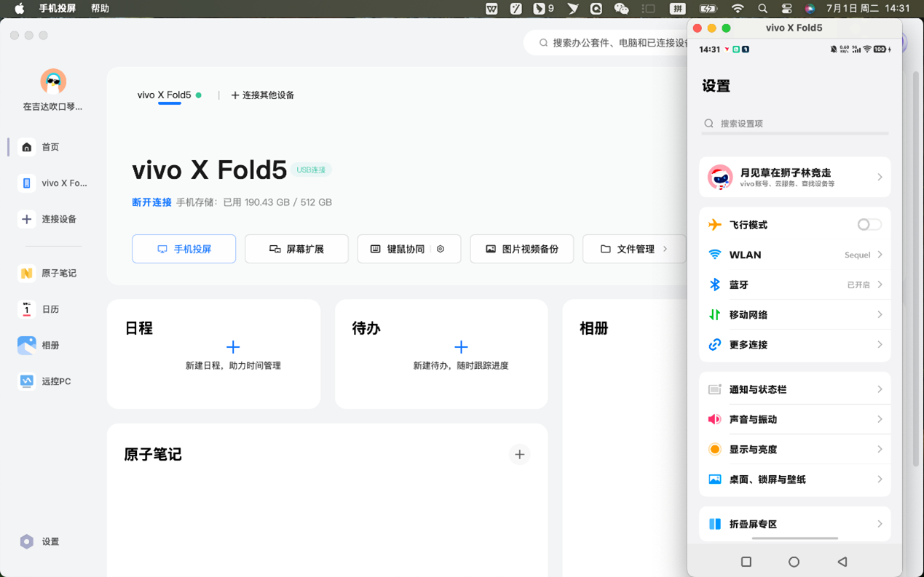Open Control Center in the menu bar
This screenshot has height=577, width=924.
coord(786,9)
